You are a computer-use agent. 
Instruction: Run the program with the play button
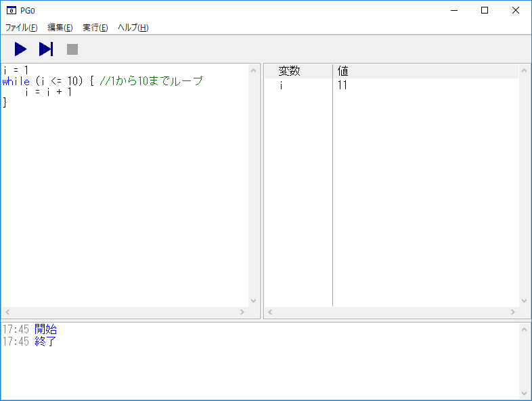(x=21, y=49)
